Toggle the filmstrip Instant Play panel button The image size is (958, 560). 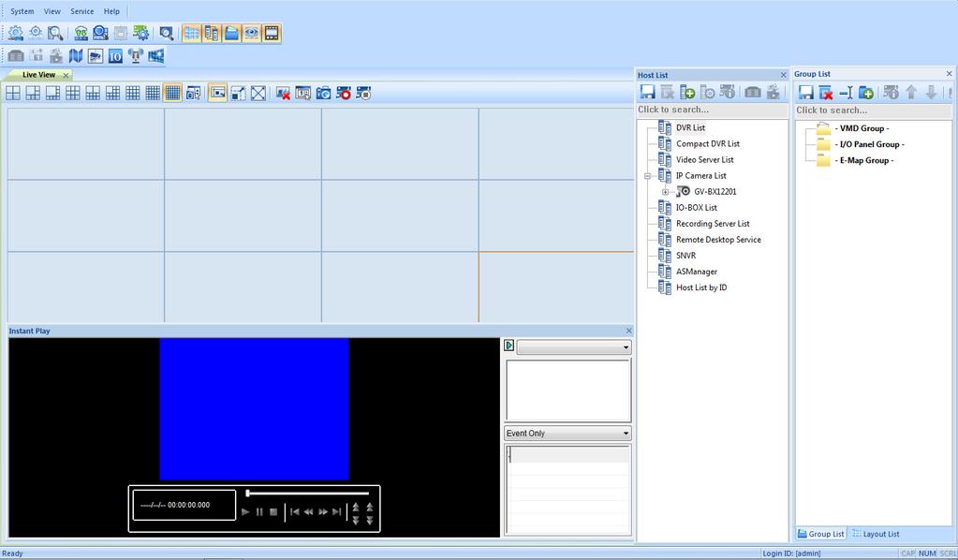[272, 33]
